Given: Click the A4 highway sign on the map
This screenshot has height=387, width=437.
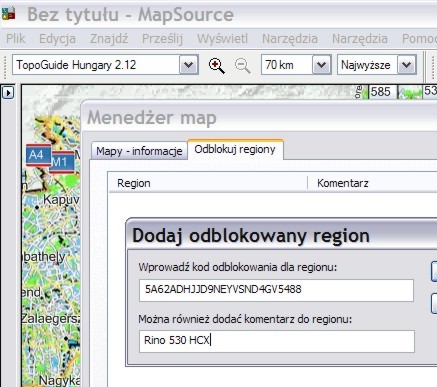Looking at the screenshot, I should [x=38, y=155].
